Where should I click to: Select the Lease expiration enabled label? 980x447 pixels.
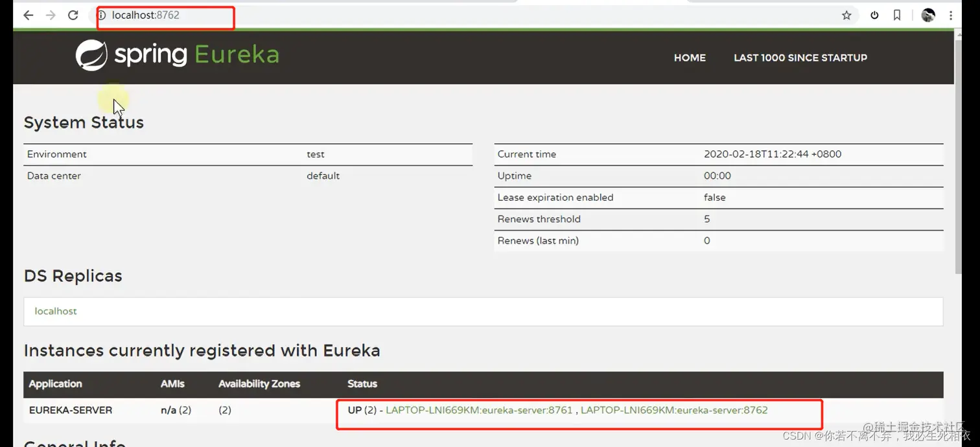click(x=555, y=198)
